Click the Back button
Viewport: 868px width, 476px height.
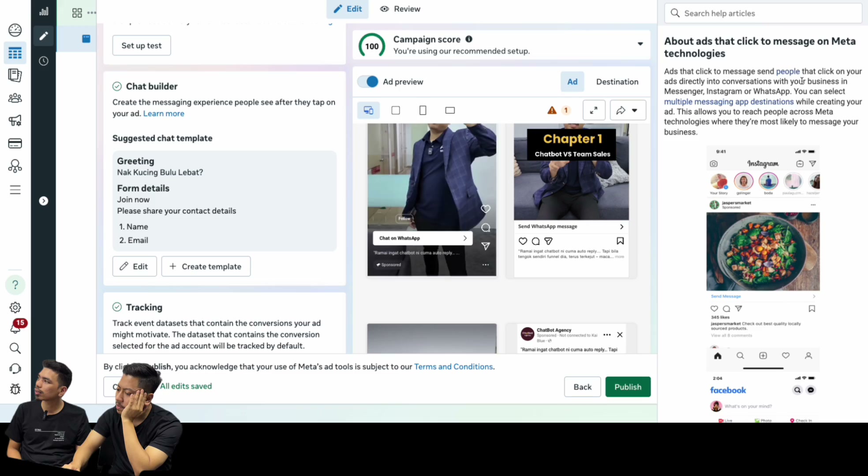click(x=582, y=387)
